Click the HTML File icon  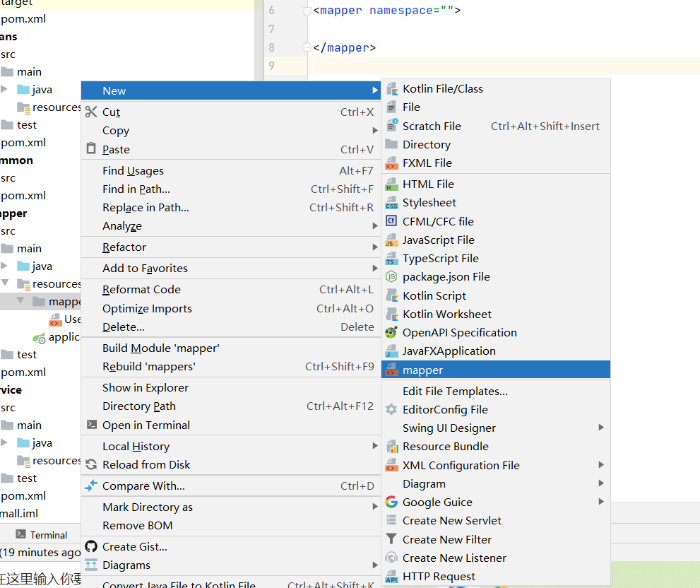click(391, 184)
